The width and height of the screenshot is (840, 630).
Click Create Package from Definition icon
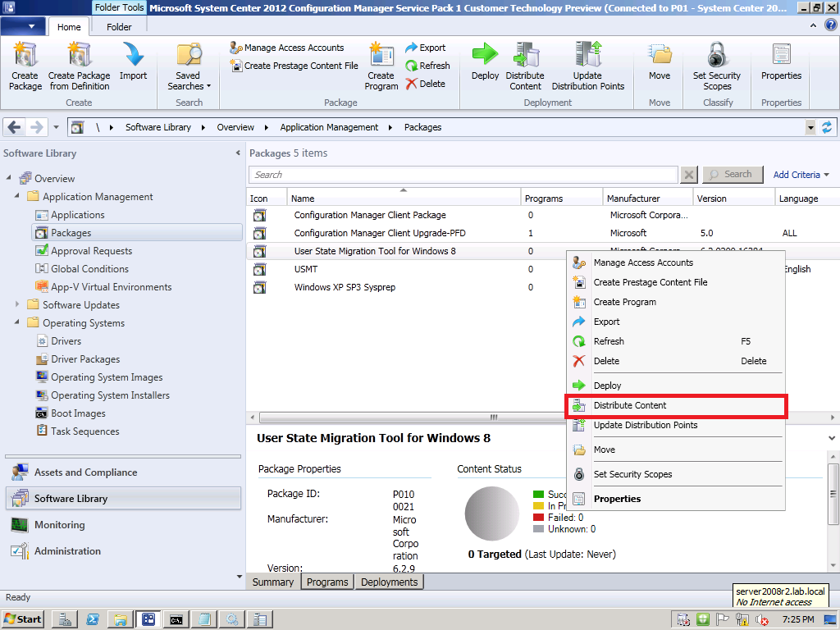80,66
